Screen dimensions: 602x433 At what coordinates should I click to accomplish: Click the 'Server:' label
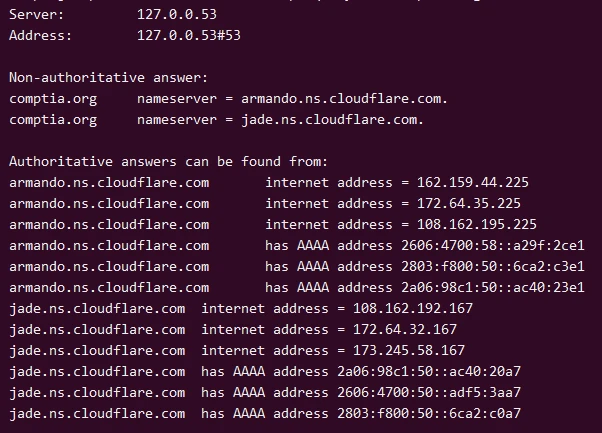(37, 16)
